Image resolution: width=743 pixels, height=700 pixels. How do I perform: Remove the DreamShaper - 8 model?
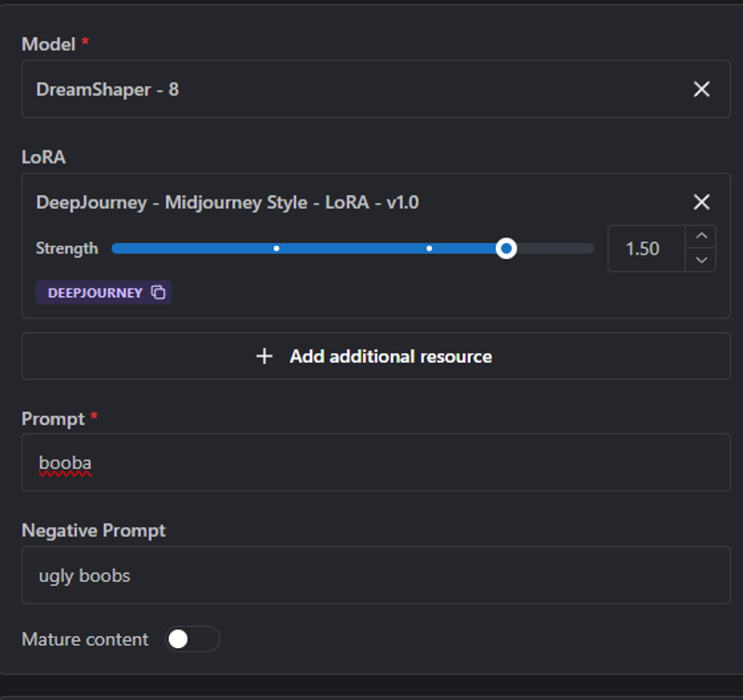pos(701,89)
